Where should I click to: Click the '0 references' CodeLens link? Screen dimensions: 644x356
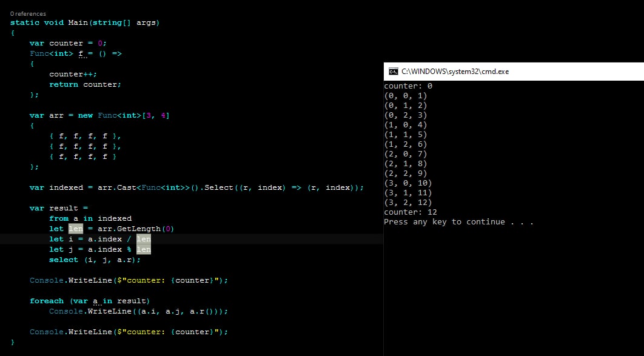28,14
